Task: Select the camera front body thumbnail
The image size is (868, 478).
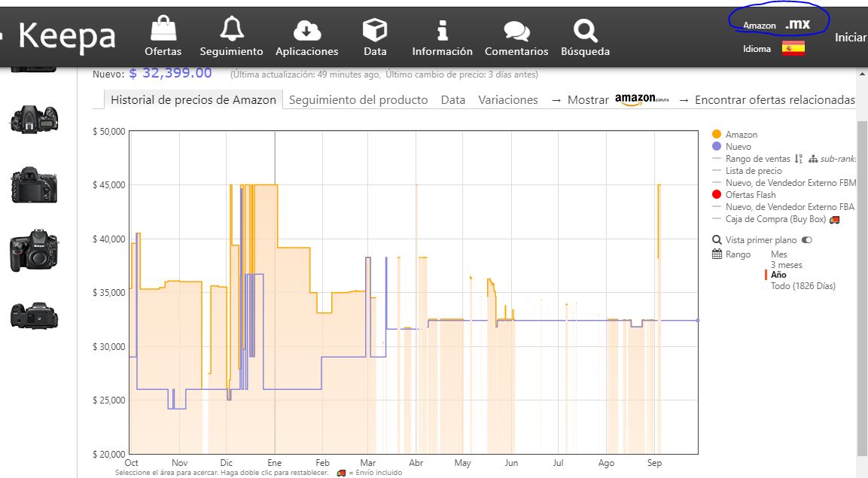Action: click(35, 251)
